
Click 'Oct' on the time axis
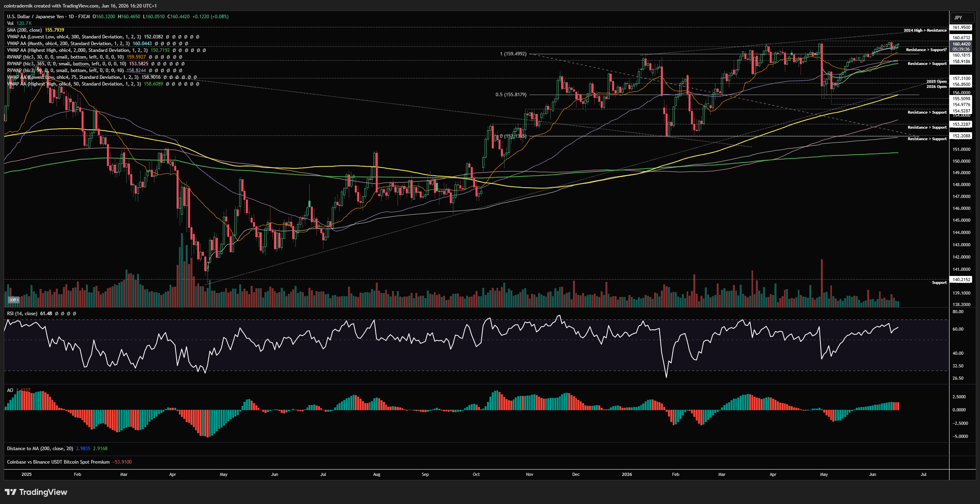coord(476,474)
